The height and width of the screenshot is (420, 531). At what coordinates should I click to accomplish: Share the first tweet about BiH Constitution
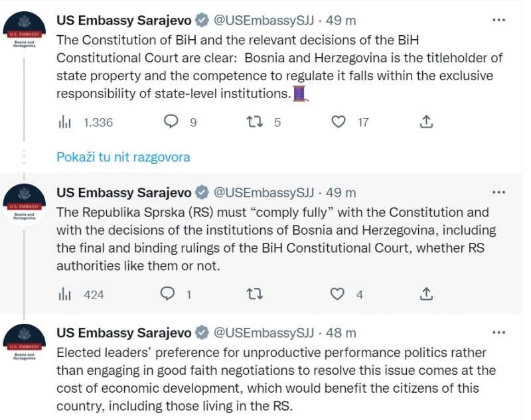[427, 121]
